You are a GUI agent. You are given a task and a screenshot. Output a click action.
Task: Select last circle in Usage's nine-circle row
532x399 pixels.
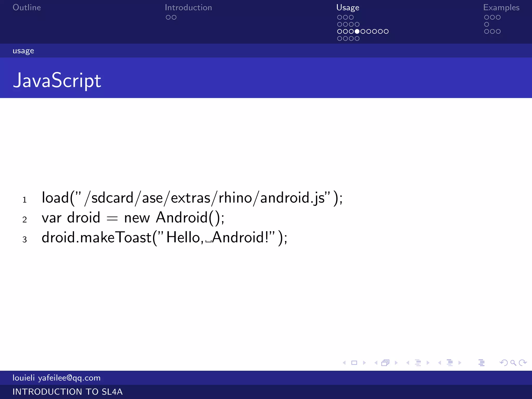point(386,31)
